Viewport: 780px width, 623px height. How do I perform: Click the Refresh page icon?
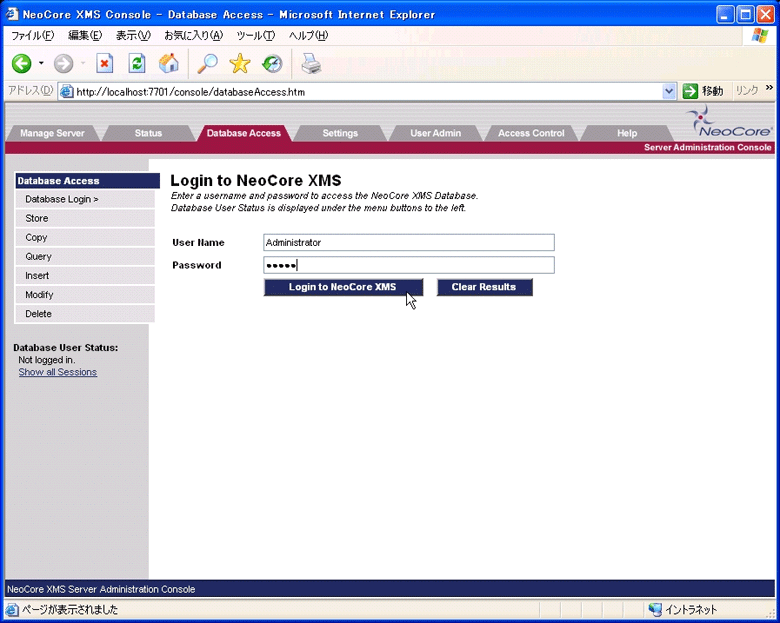click(137, 63)
